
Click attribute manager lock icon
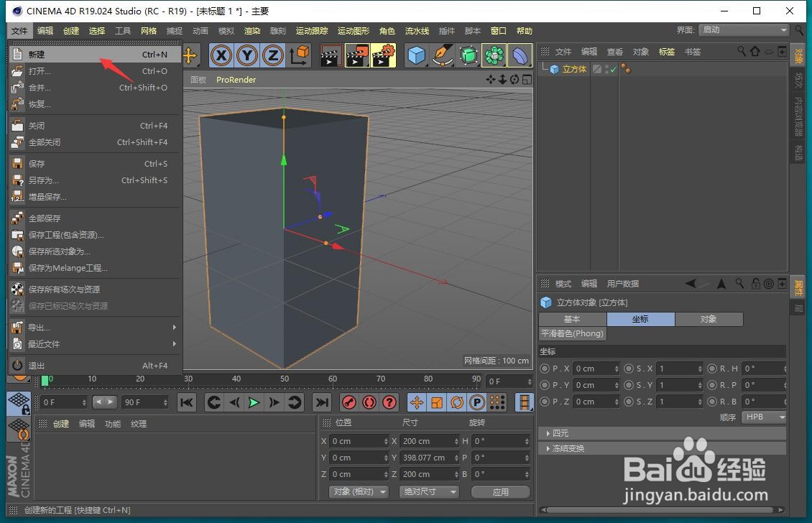coord(756,283)
